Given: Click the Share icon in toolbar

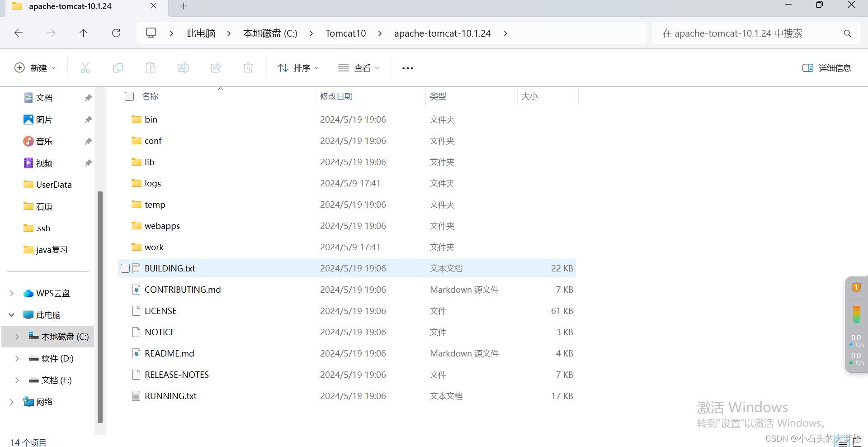Looking at the screenshot, I should point(216,68).
